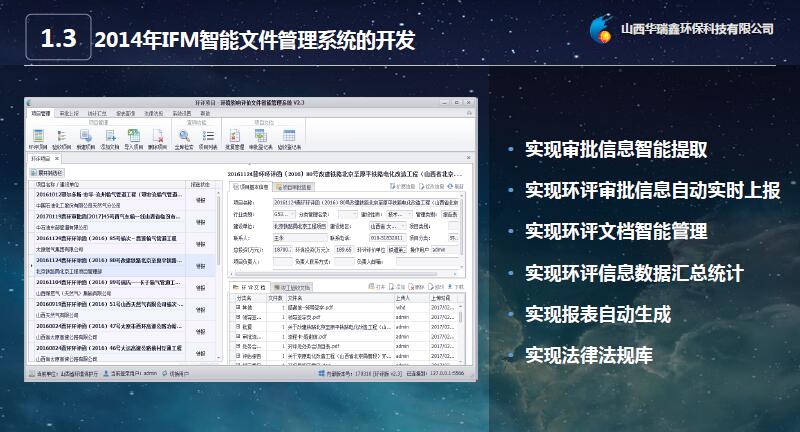Switch to the 审批上报 ribbon tab
The image size is (800, 432).
(x=69, y=114)
